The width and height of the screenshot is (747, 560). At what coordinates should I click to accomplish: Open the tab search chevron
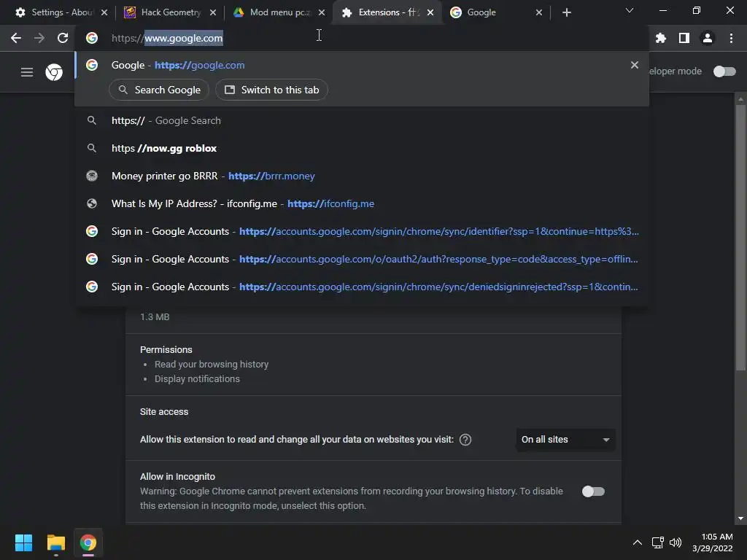tap(630, 11)
